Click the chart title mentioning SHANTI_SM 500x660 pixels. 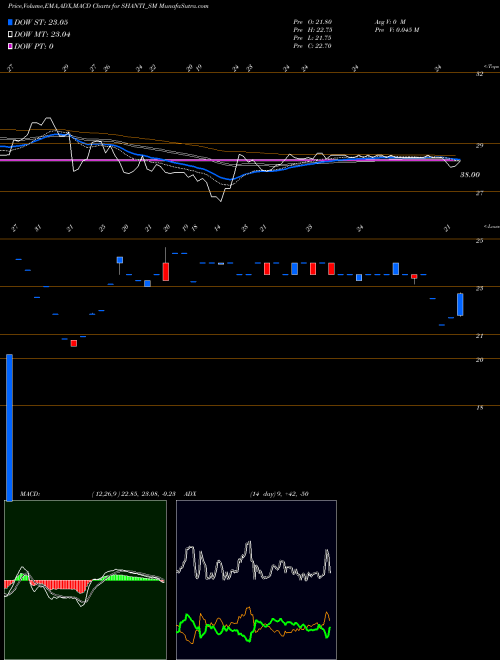(x=108, y=6)
